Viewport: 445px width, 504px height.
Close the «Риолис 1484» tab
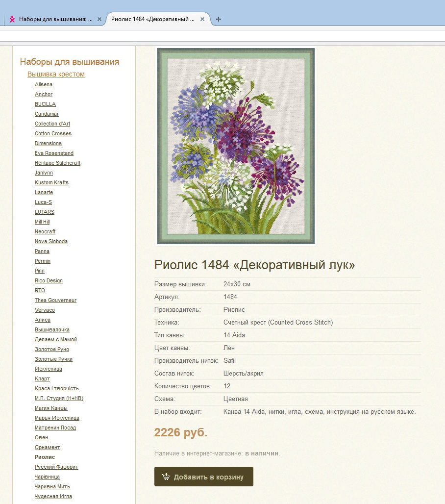pyautogui.click(x=202, y=19)
